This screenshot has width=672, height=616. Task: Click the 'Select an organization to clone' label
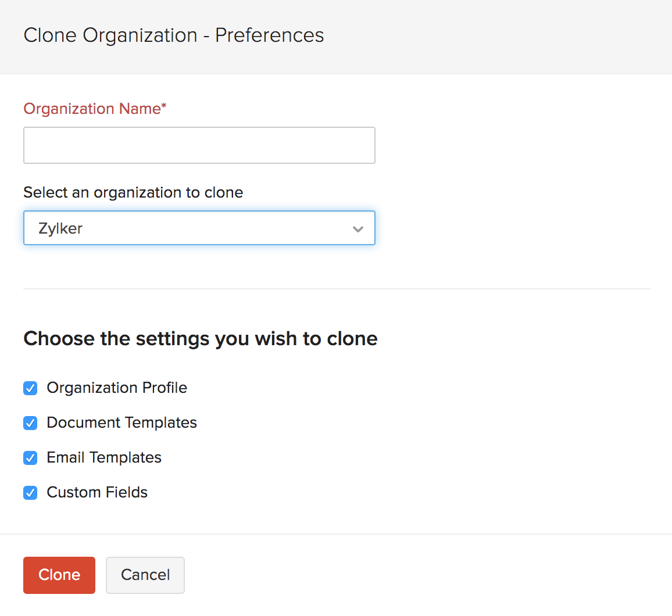point(133,192)
